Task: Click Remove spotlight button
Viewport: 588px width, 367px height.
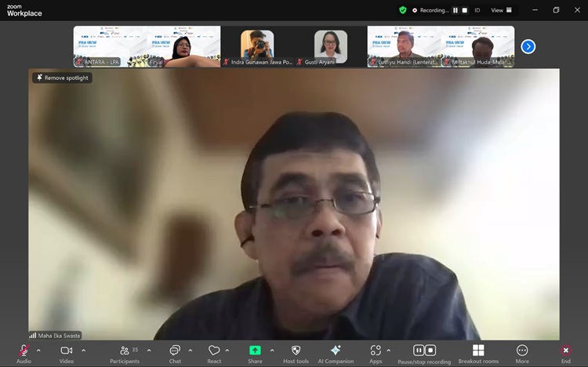Action: click(62, 78)
